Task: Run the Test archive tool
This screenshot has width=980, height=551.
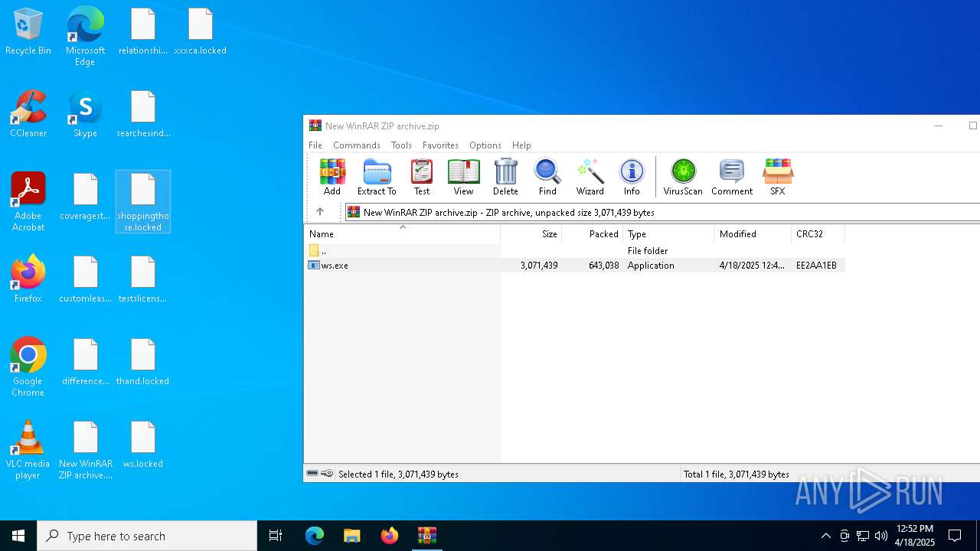Action: (x=422, y=178)
